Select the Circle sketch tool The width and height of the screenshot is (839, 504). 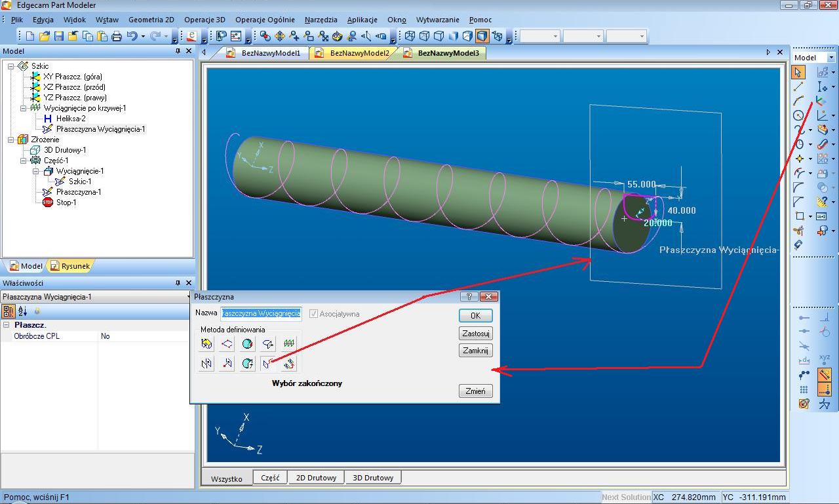[798, 115]
